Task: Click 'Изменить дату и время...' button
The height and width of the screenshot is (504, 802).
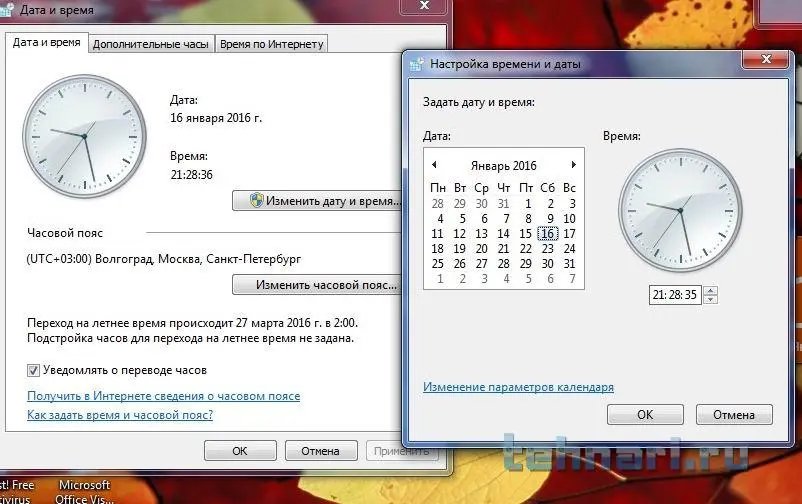Action: (x=318, y=201)
